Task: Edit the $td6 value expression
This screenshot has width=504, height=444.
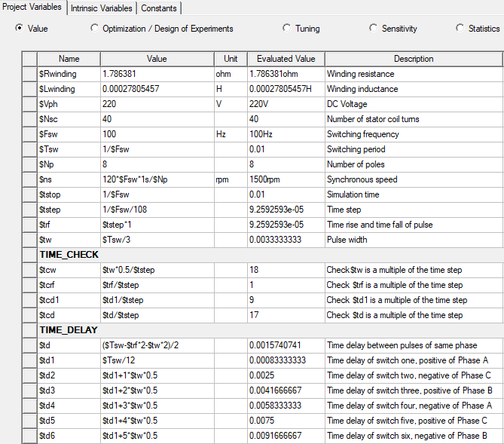Action: (157, 436)
